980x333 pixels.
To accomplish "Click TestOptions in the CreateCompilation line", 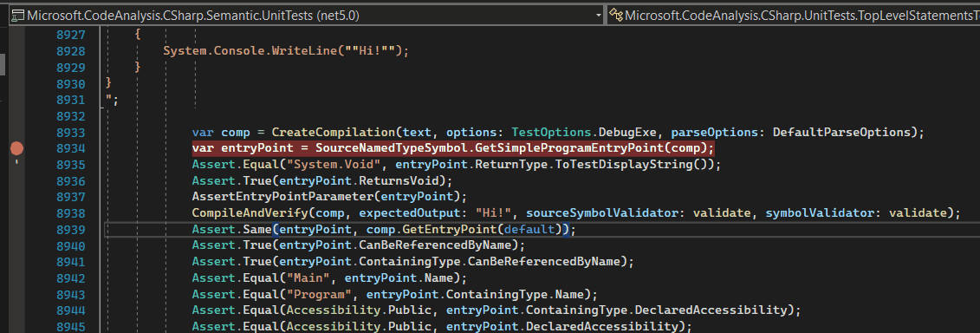I will 551,133.
